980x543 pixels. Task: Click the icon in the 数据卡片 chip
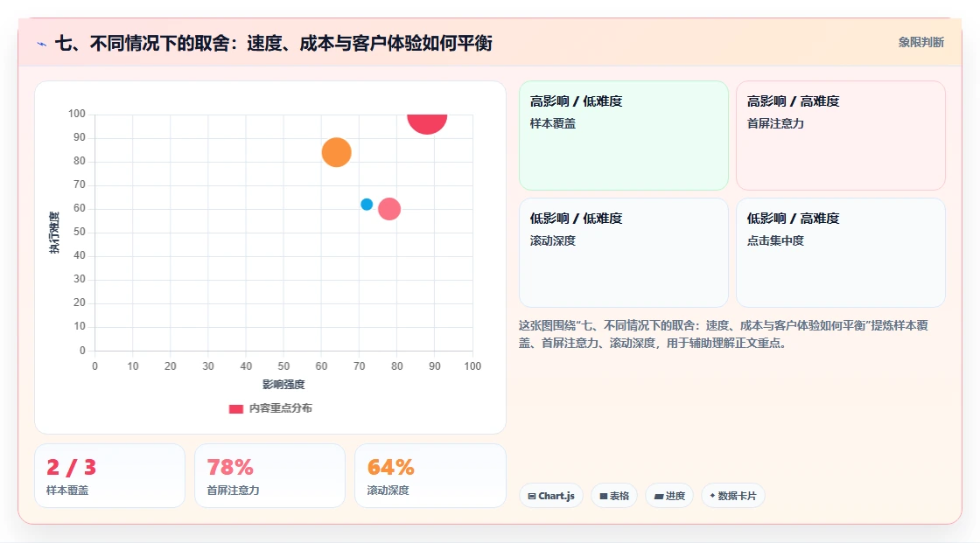[712, 496]
